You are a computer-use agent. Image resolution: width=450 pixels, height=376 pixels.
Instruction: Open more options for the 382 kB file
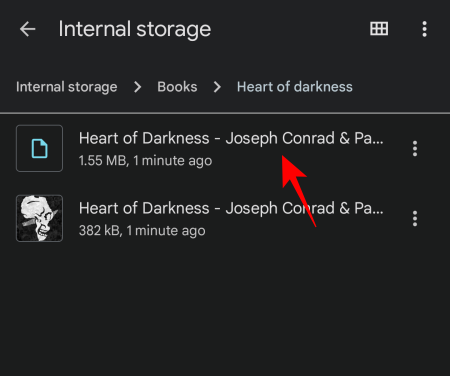[415, 218]
